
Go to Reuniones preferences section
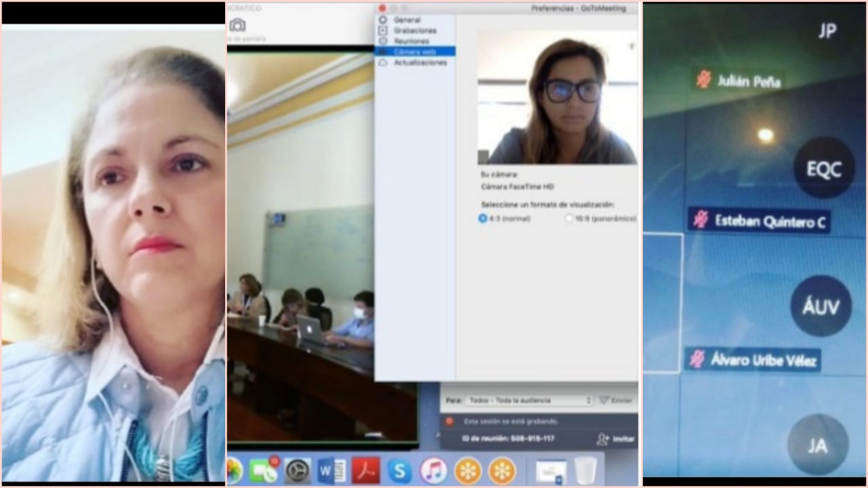coord(411,41)
